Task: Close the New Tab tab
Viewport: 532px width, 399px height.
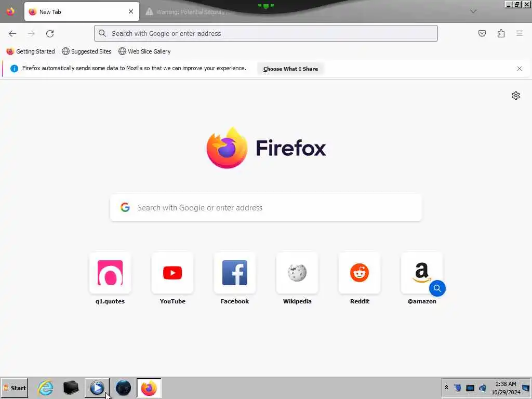Action: [x=131, y=11]
